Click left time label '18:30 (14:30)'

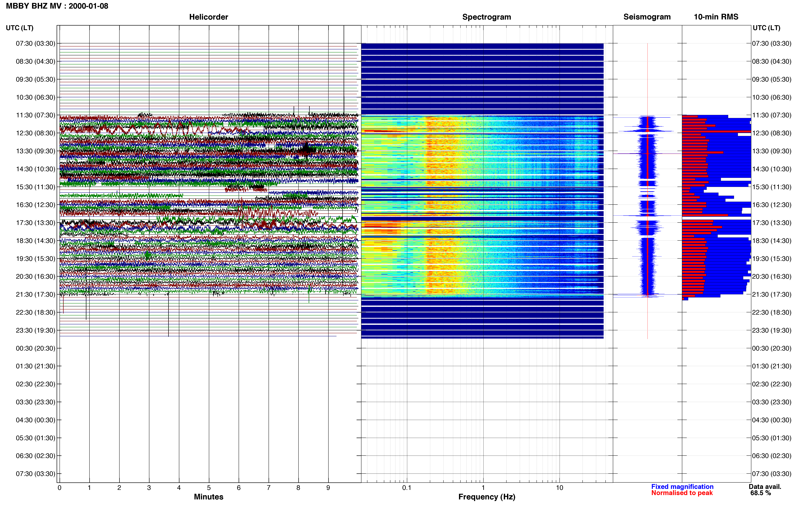(36, 240)
